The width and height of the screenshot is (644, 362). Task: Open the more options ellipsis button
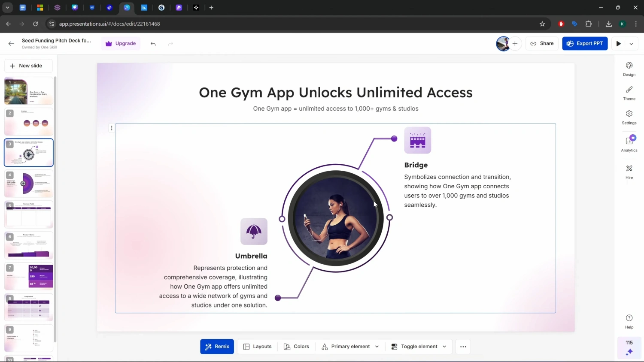(x=463, y=347)
